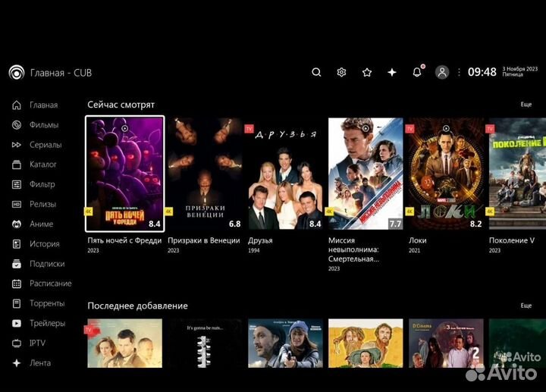
Task: Click the HD icon beside Релизы
Action: click(x=17, y=205)
